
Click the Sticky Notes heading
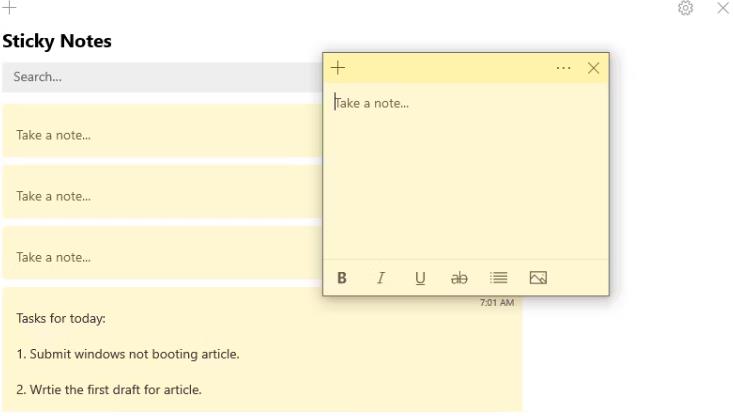tap(57, 42)
